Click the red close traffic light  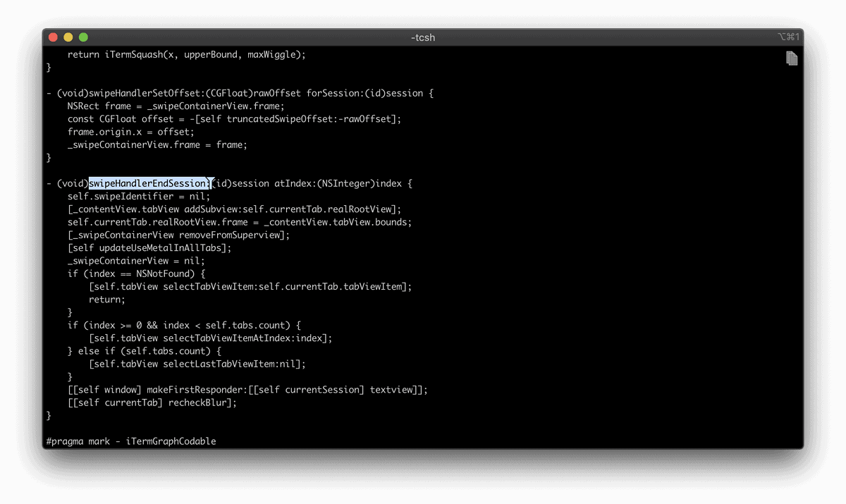53,36
